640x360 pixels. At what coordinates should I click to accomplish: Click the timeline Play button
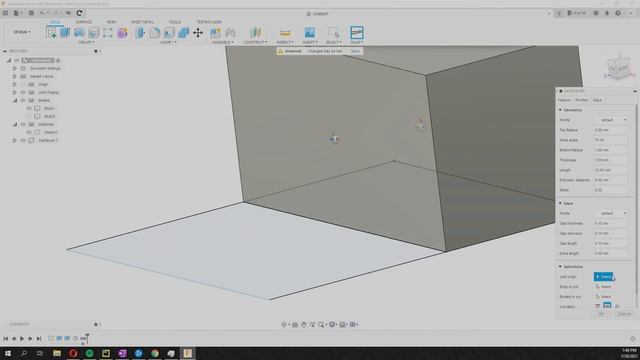[22, 338]
